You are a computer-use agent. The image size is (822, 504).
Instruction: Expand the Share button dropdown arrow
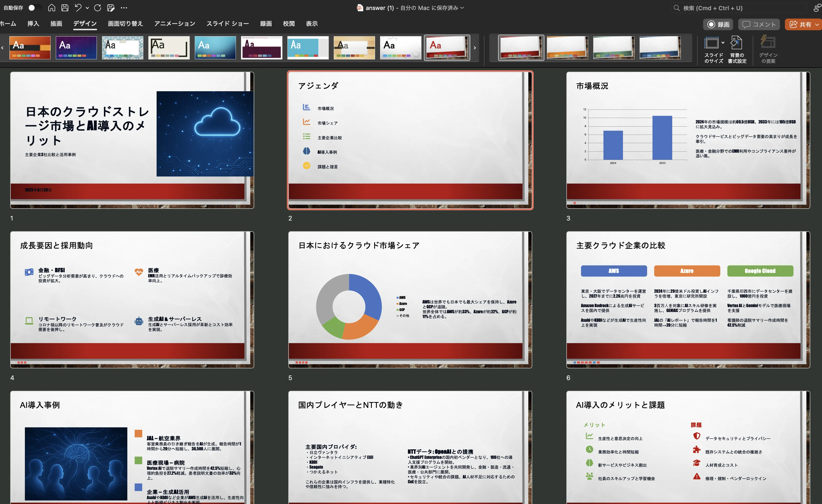click(817, 24)
